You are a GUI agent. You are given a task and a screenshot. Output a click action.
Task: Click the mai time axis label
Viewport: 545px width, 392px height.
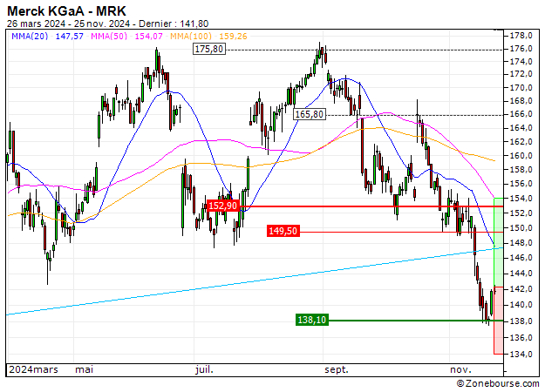coord(84,369)
